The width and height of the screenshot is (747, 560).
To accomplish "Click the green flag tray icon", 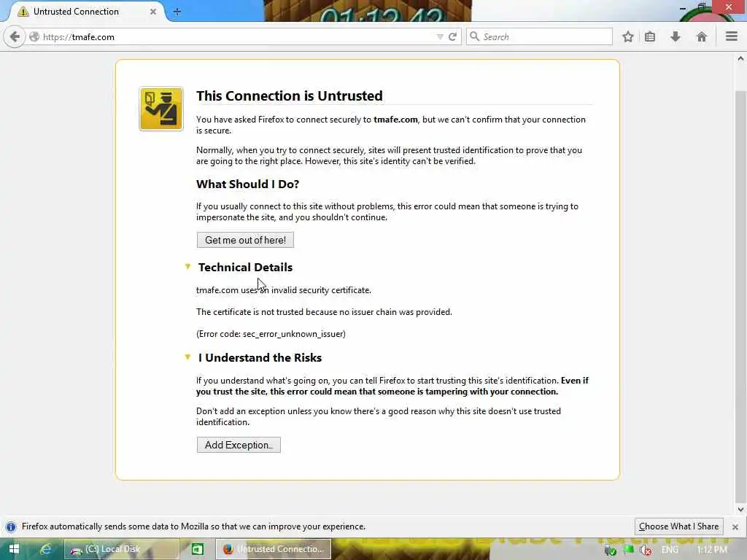I will coord(629,549).
